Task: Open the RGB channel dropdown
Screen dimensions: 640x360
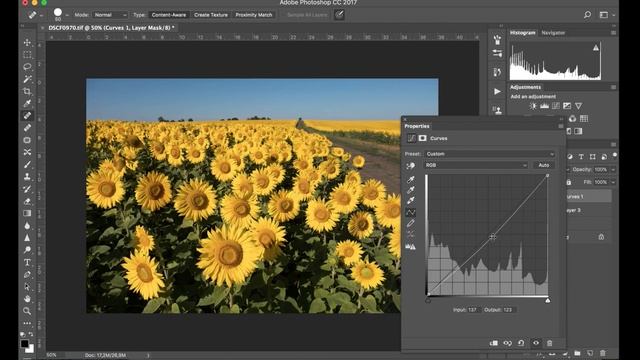Action: tap(476, 165)
